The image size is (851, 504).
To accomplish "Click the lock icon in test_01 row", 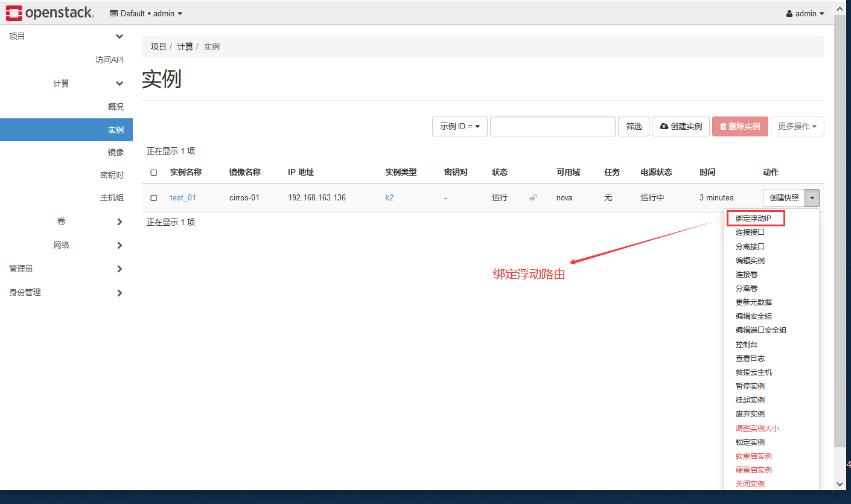I will tap(533, 198).
